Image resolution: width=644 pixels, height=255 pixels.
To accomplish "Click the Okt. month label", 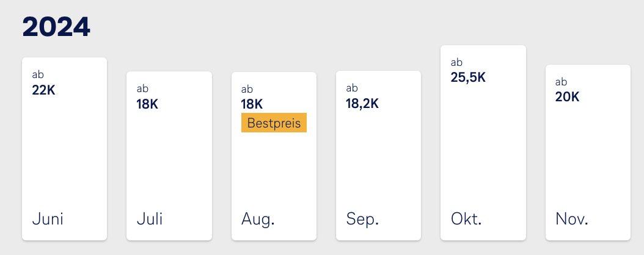I will 466,219.
